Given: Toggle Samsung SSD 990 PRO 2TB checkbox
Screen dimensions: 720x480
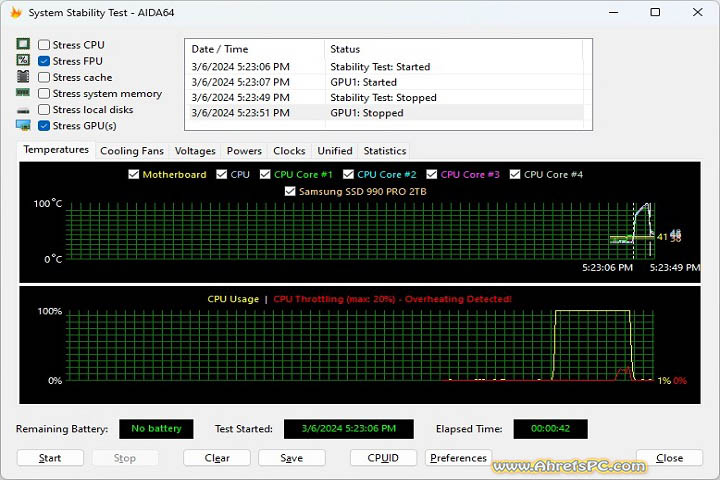Looking at the screenshot, I should [290, 191].
